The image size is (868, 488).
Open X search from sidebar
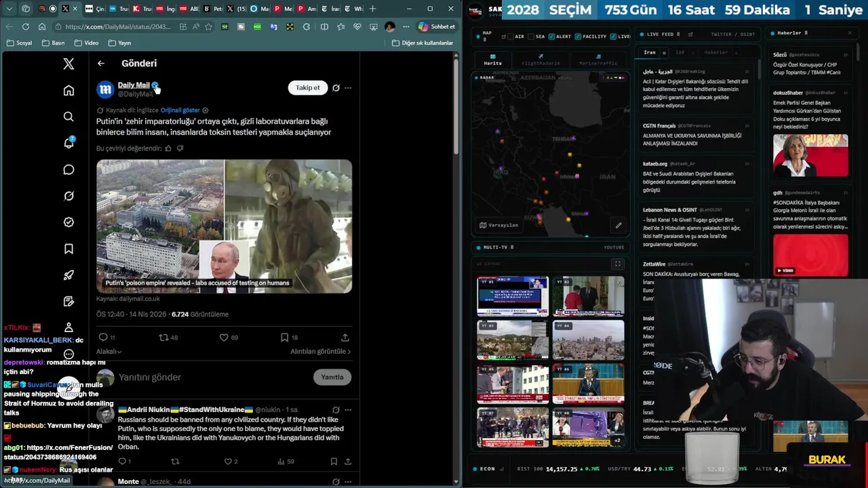(x=68, y=117)
